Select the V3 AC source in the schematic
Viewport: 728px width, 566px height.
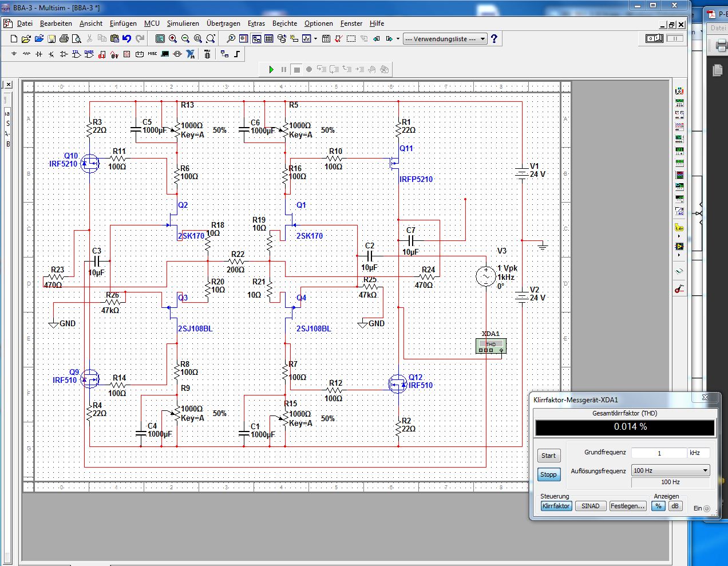tap(486, 276)
